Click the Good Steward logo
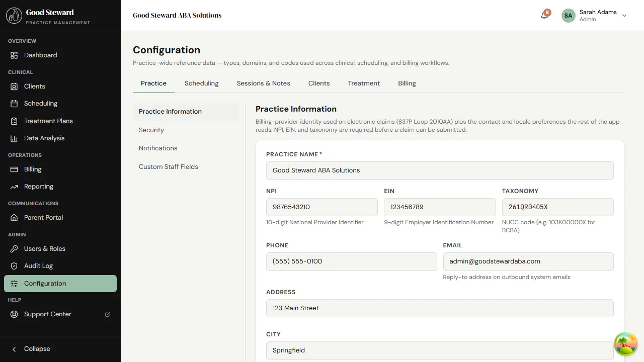Viewport: 644px width, 362px height. (x=14, y=15)
